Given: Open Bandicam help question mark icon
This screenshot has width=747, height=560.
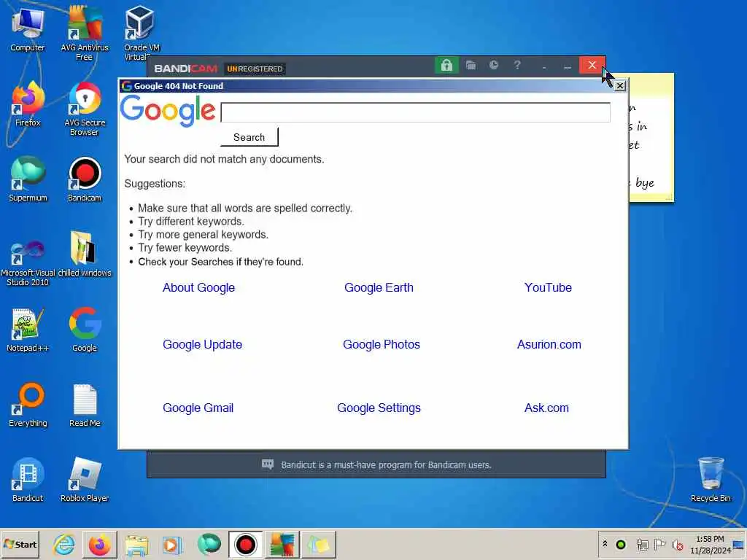Looking at the screenshot, I should (517, 65).
